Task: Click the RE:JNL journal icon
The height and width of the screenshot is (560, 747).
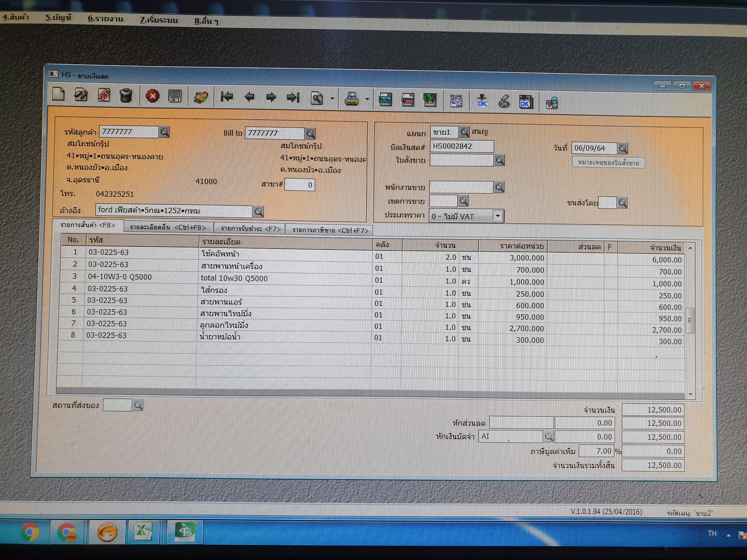Action: coord(456,101)
